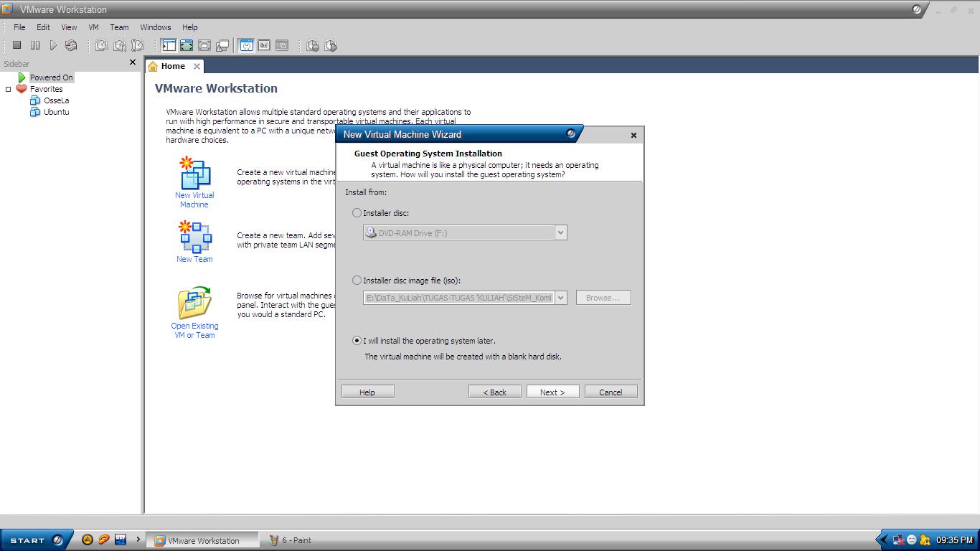Click the New Virtual Machine icon
The image size is (980, 551).
[x=194, y=173]
